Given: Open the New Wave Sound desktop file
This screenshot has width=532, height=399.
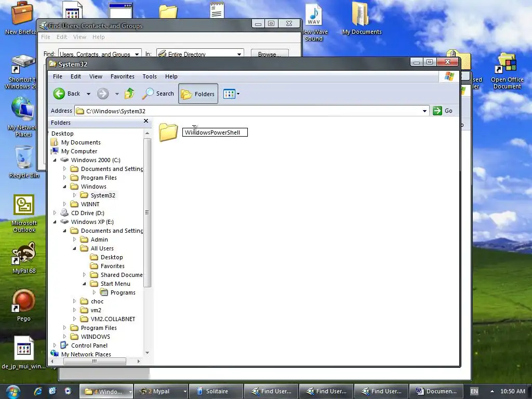Looking at the screenshot, I should [x=314, y=22].
